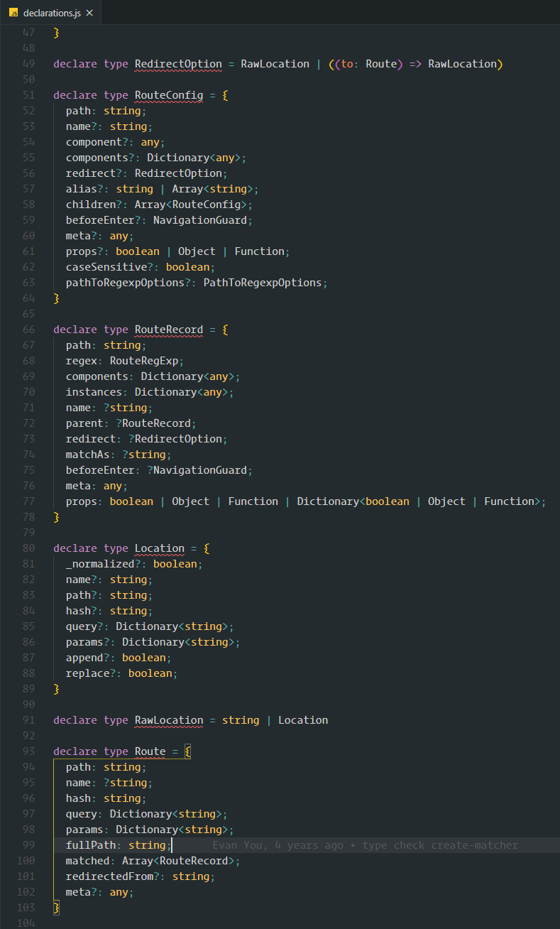Click the RouteRecord type declaration name
560x929 pixels.
pyautogui.click(x=169, y=330)
